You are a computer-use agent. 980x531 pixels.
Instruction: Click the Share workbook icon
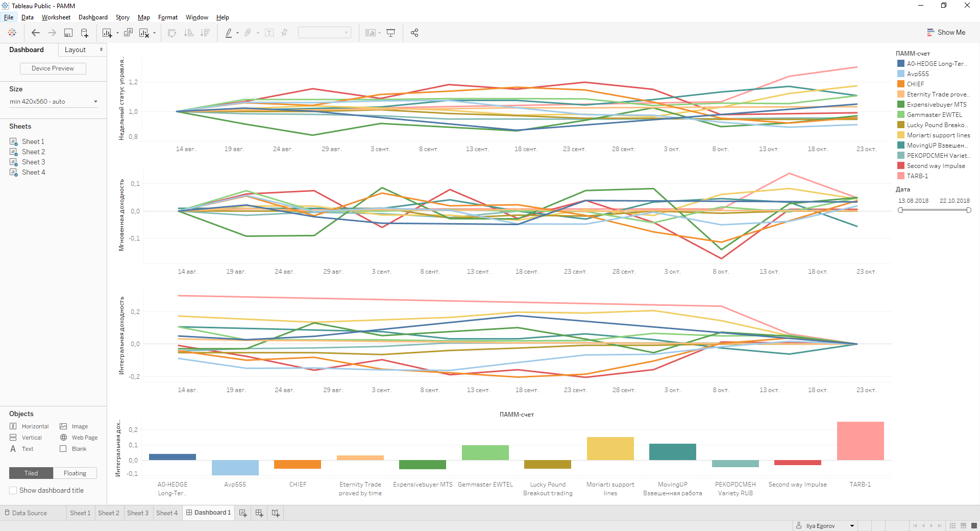coord(414,33)
